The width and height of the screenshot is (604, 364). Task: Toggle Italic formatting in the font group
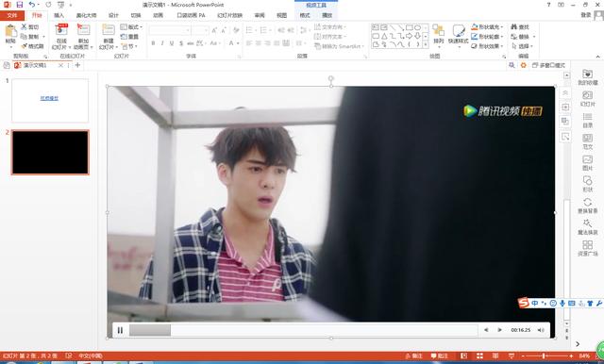tap(162, 43)
